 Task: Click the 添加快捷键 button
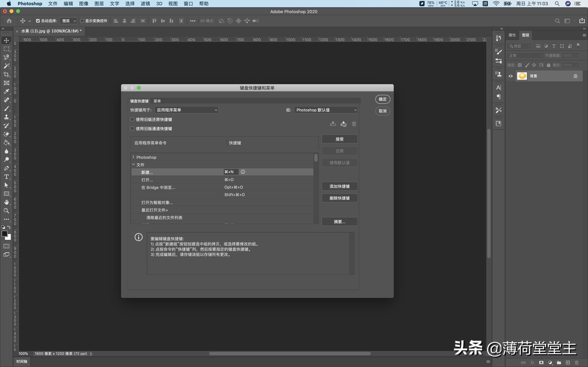339,186
